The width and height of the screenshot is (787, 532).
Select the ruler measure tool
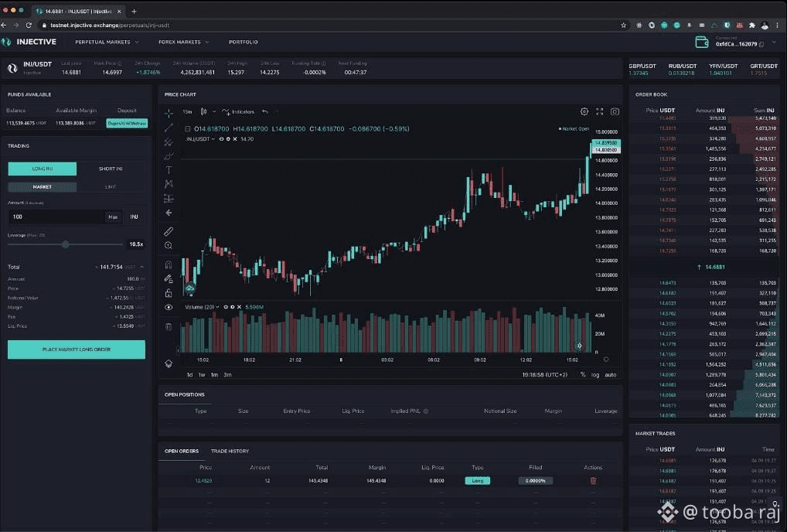tap(169, 231)
